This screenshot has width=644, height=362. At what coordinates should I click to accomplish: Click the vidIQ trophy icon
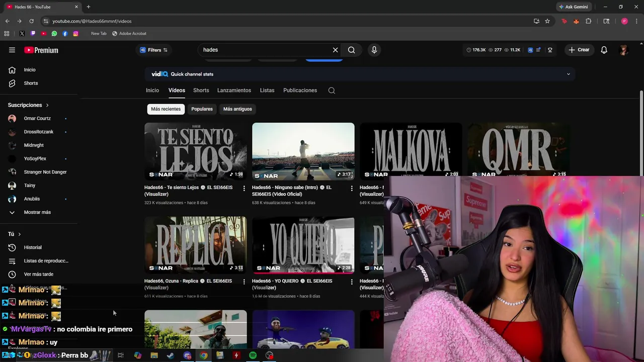550,50
